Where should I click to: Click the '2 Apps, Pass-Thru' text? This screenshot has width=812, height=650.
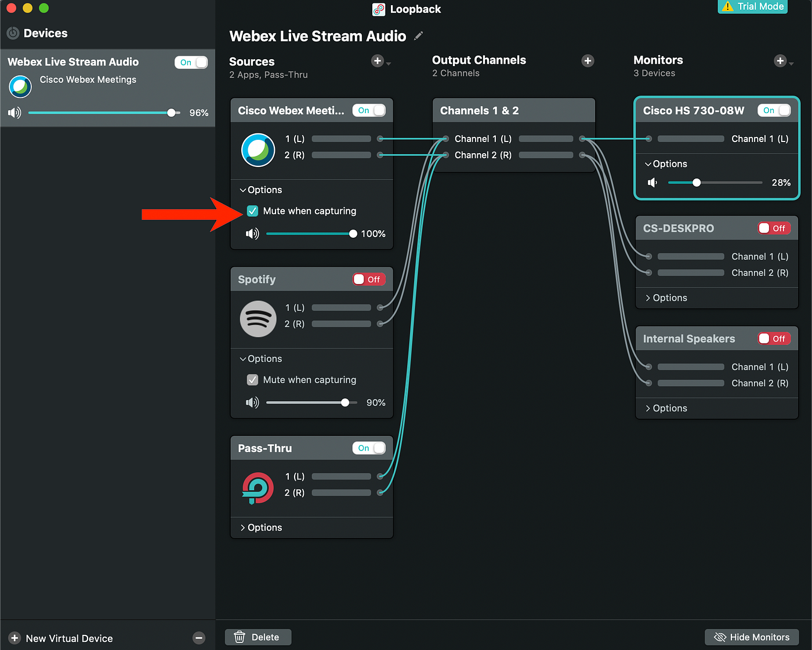(x=268, y=75)
